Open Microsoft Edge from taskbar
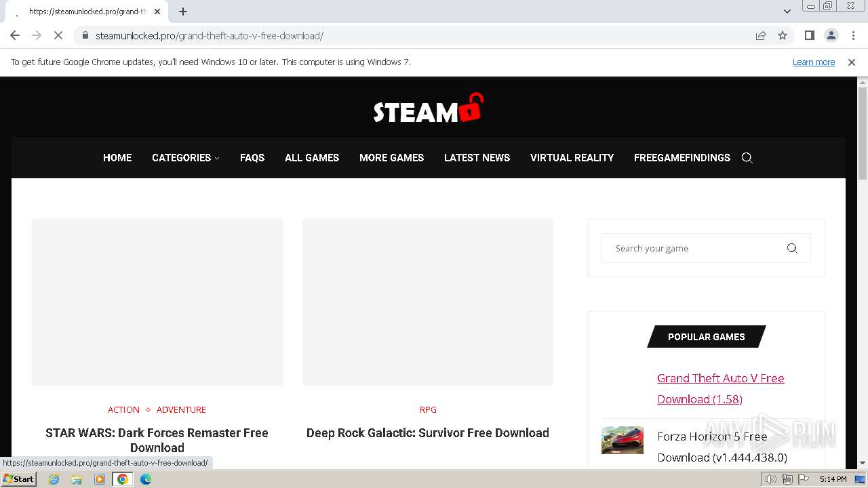The image size is (868, 488). point(146,479)
